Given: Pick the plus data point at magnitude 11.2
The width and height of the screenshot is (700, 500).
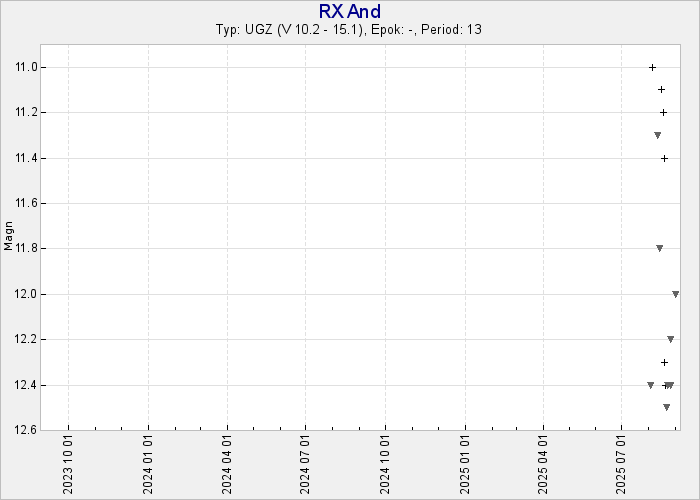Looking at the screenshot, I should (663, 112).
